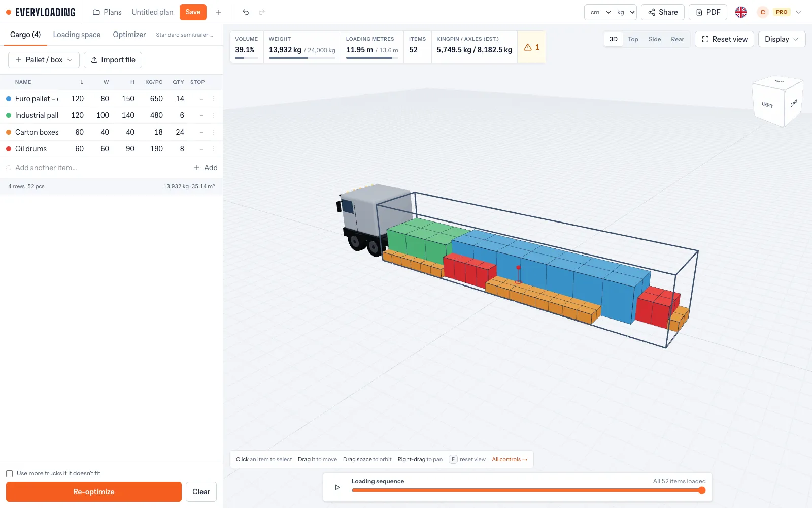Open the Optimizer tab
This screenshot has height=508, width=812.
pyautogui.click(x=129, y=35)
